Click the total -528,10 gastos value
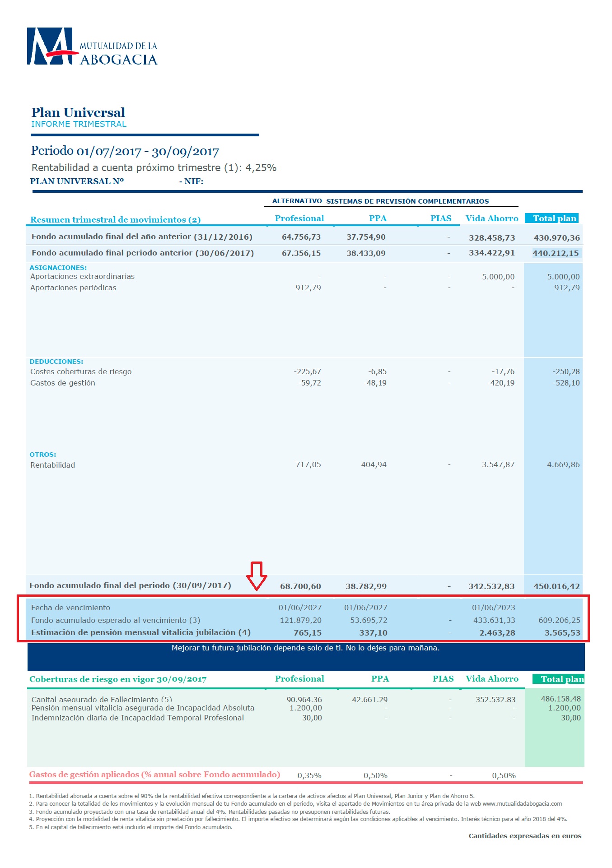 pyautogui.click(x=566, y=383)
